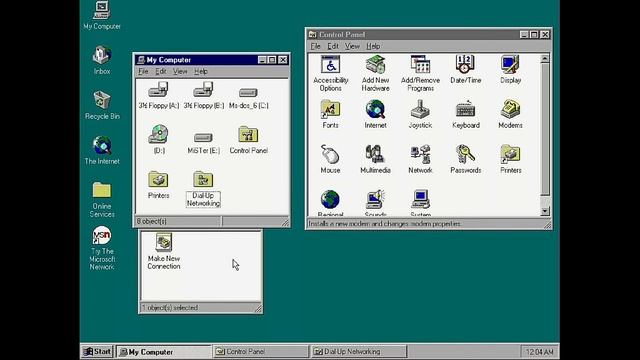Select Recycle Bin desktop icon
Image resolution: width=640 pixels, height=360 pixels.
pyautogui.click(x=102, y=105)
